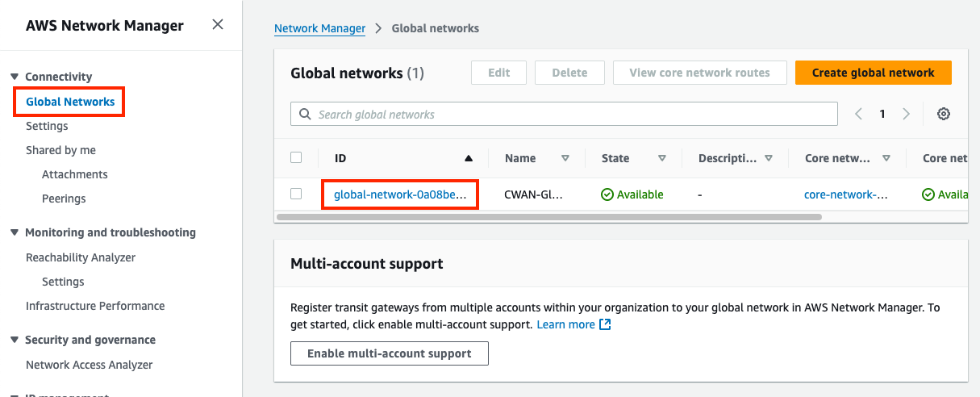The width and height of the screenshot is (980, 397).
Task: Sort by Core network column arrow
Action: pyautogui.click(x=886, y=159)
